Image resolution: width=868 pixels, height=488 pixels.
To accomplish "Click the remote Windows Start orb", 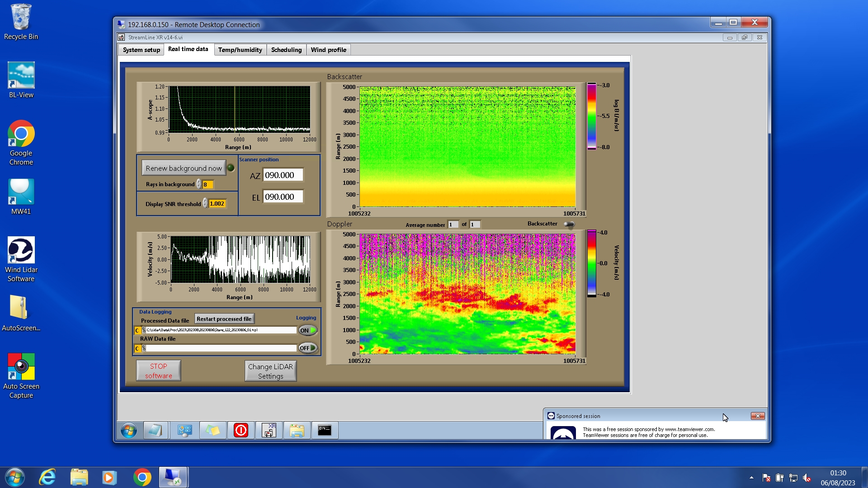I will pos(129,430).
